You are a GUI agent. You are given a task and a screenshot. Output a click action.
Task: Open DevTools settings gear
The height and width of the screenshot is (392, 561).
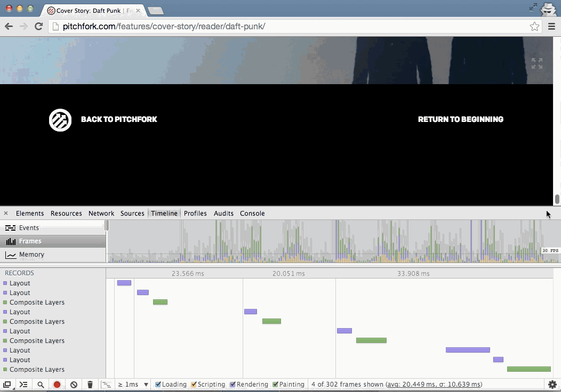coord(552,385)
